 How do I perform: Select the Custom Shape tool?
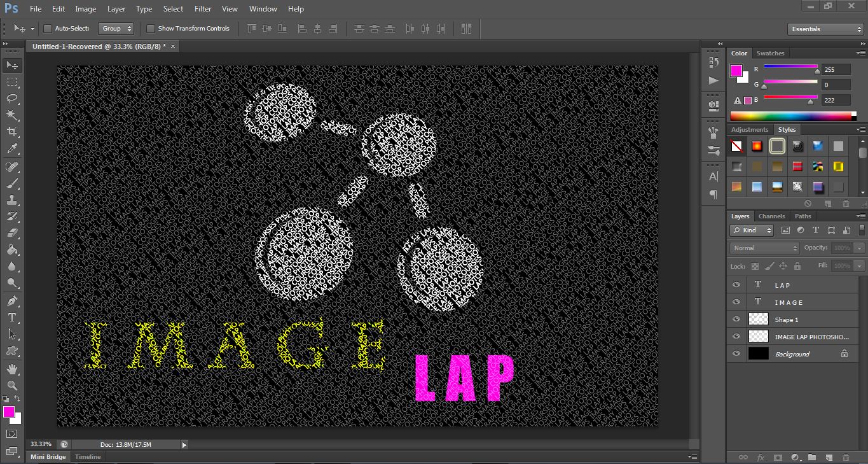(12, 350)
